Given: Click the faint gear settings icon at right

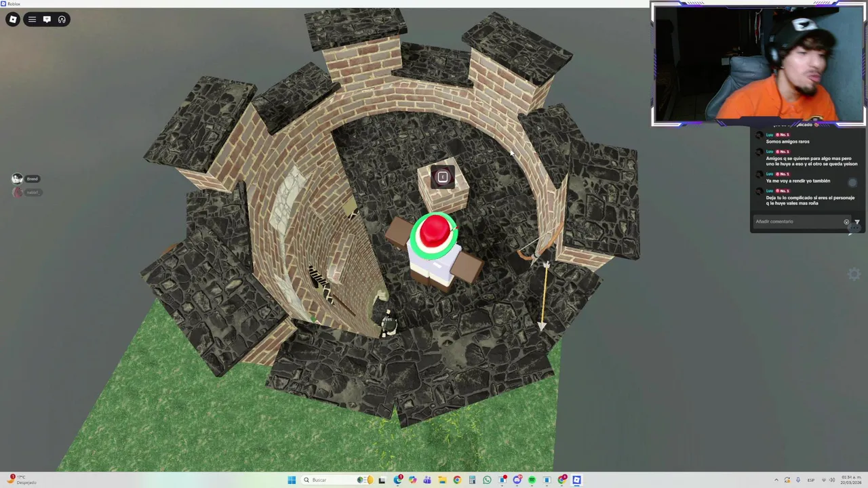Looking at the screenshot, I should click(x=854, y=274).
